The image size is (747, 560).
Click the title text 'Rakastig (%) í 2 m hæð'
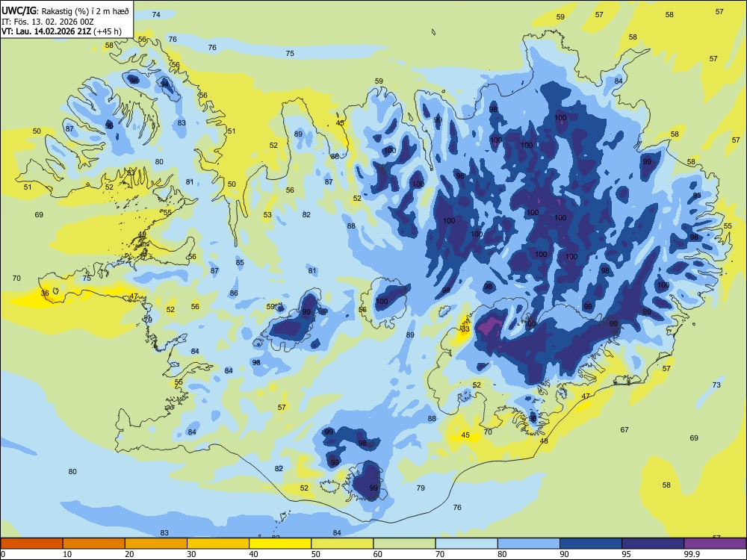pos(86,11)
